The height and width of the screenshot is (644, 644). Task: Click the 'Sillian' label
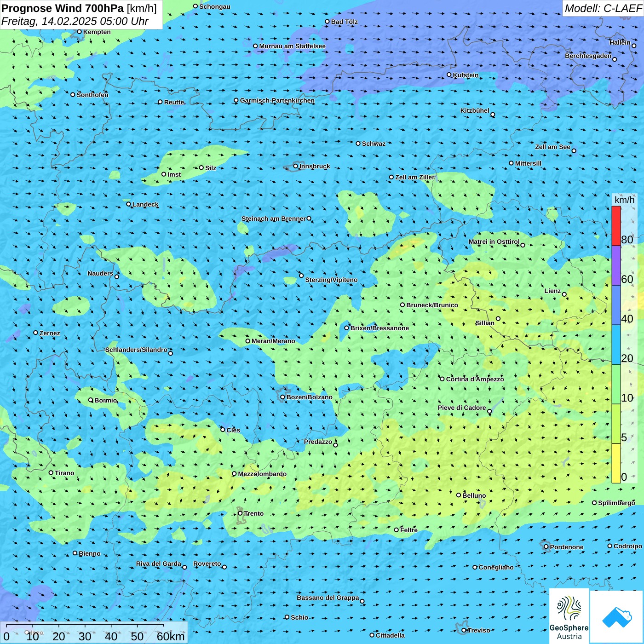pos(485,323)
